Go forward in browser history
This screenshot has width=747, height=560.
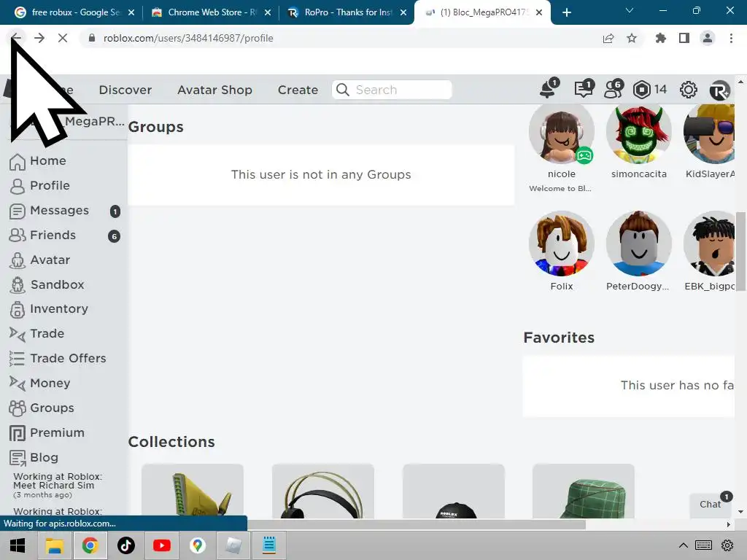point(39,38)
